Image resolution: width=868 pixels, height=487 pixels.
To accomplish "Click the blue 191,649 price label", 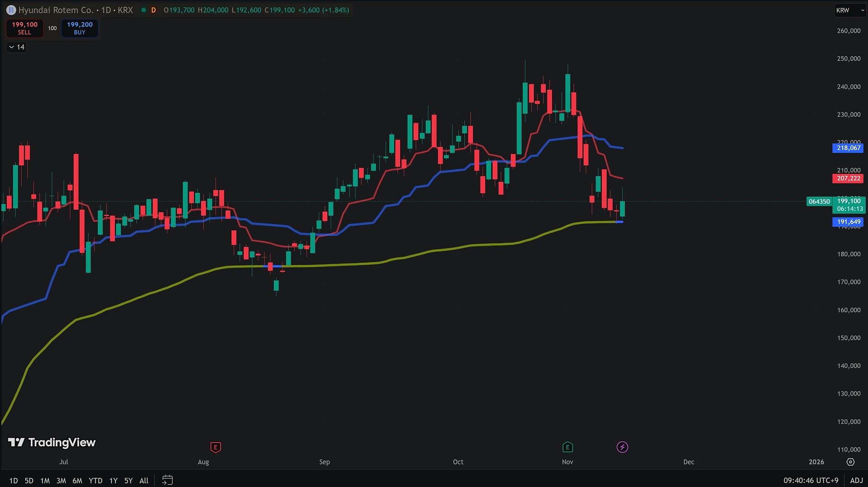I will click(x=848, y=222).
